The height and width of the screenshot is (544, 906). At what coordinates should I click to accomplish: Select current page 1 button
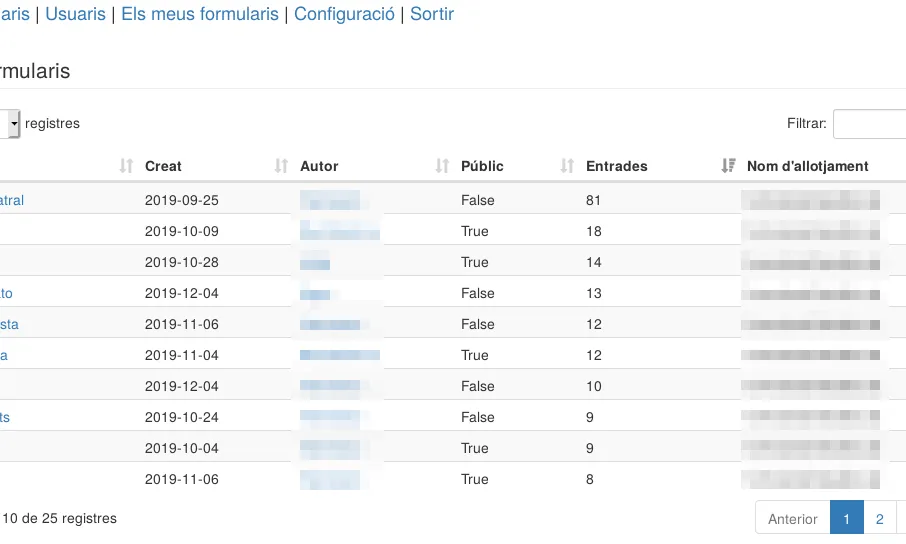click(x=846, y=519)
